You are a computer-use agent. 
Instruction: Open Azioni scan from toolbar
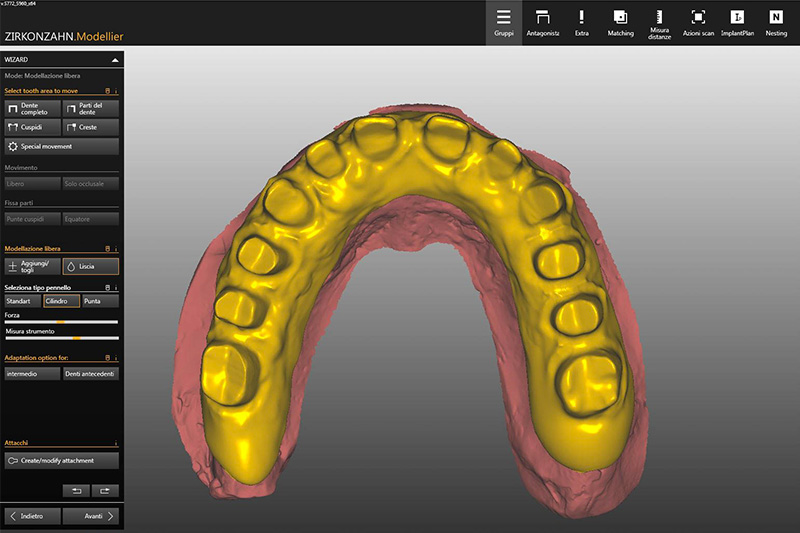(698, 22)
